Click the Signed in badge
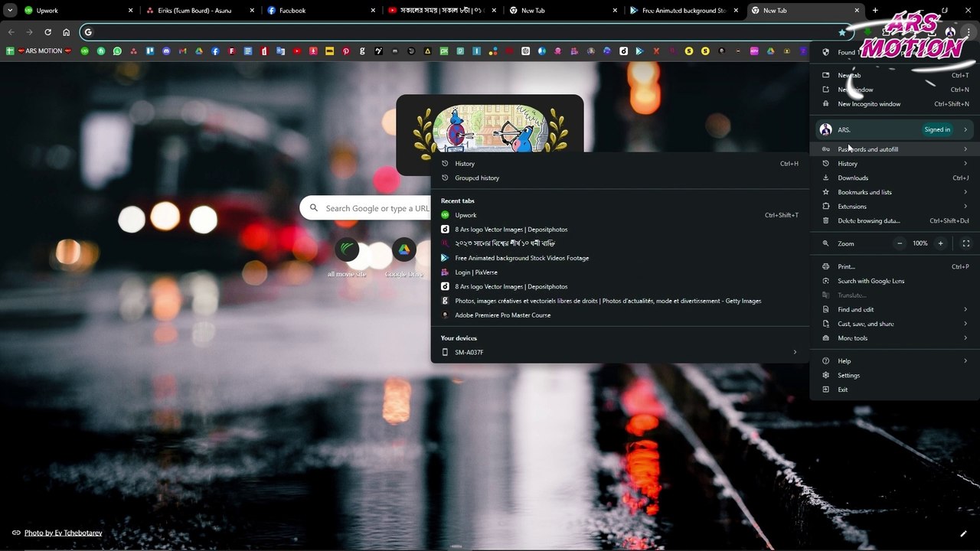The image size is (980, 551). [937, 129]
